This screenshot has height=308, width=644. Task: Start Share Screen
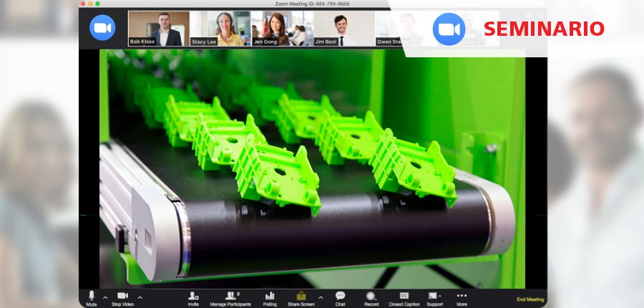tap(301, 297)
